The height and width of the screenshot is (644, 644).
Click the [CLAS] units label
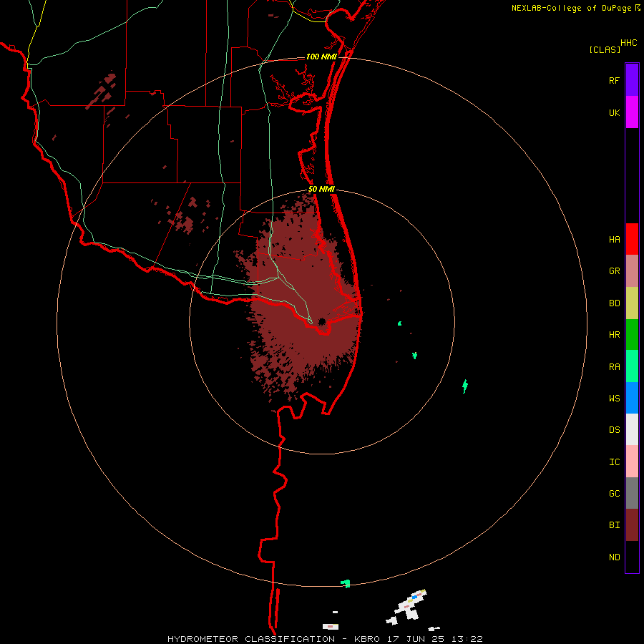[605, 49]
